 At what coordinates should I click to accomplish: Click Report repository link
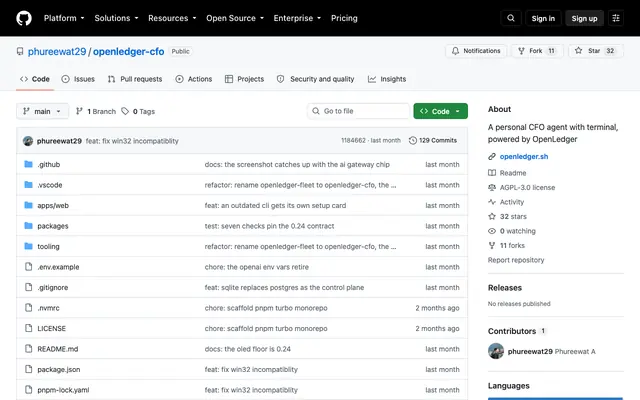pyautogui.click(x=516, y=260)
